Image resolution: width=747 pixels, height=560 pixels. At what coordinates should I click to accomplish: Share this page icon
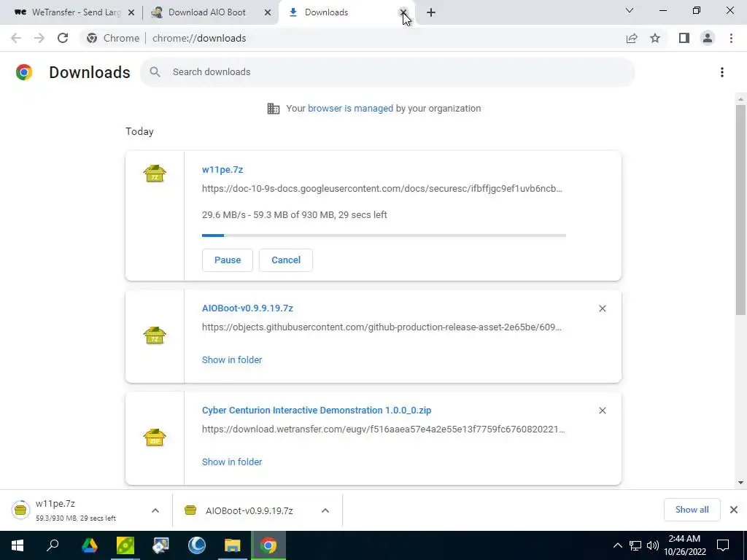point(632,38)
